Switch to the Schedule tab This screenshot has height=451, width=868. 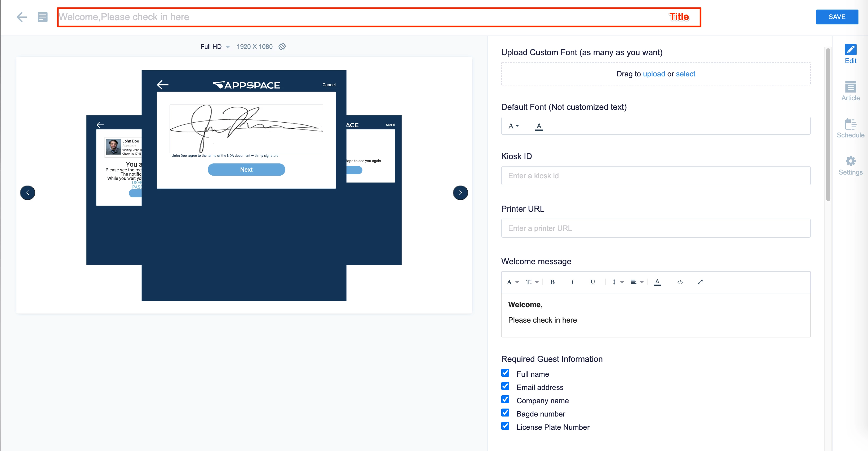click(850, 128)
